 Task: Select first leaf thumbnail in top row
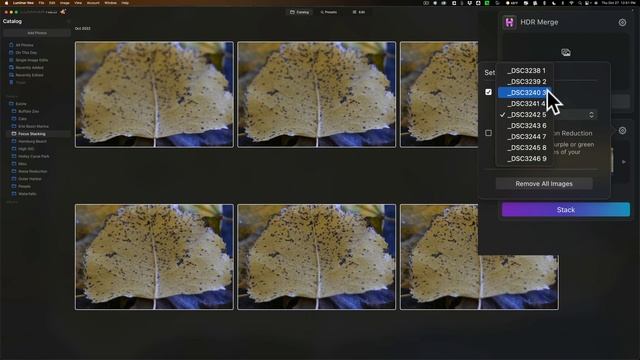(x=154, y=94)
